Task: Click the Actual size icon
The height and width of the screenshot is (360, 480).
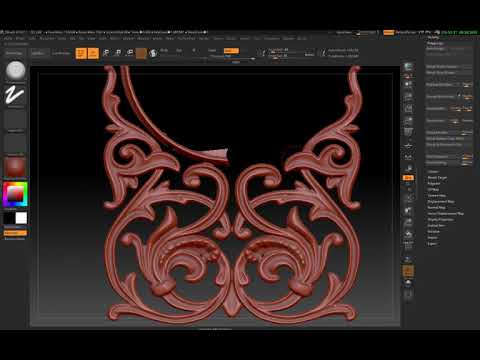Action: click(x=408, y=109)
